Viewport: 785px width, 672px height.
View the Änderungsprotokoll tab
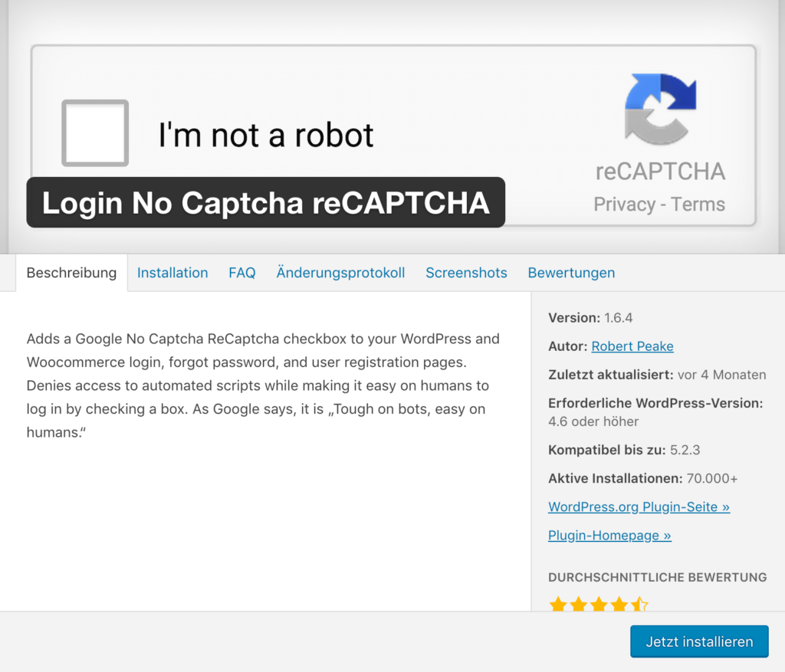340,273
